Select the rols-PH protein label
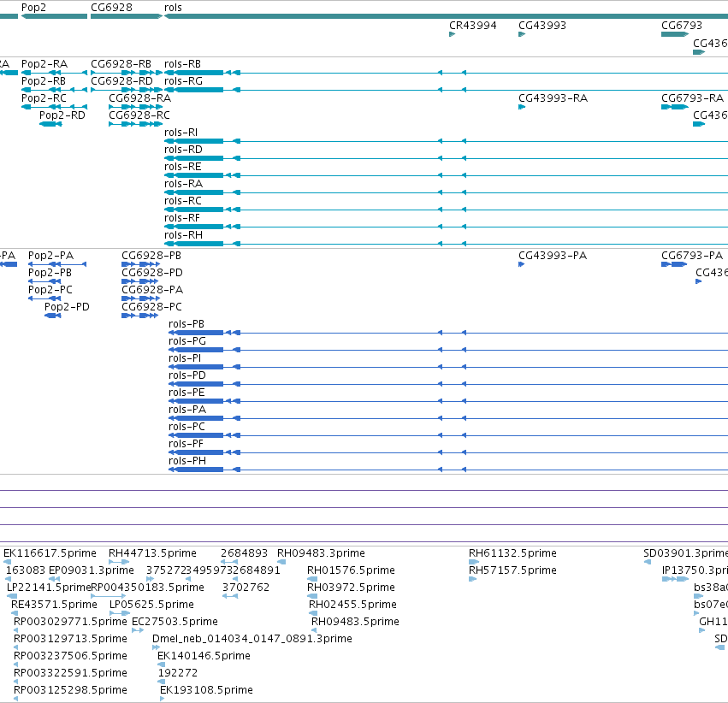 tap(187, 462)
